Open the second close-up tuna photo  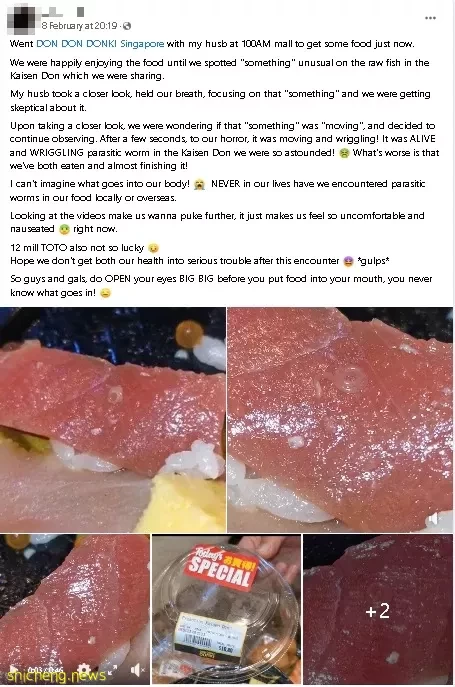point(341,420)
